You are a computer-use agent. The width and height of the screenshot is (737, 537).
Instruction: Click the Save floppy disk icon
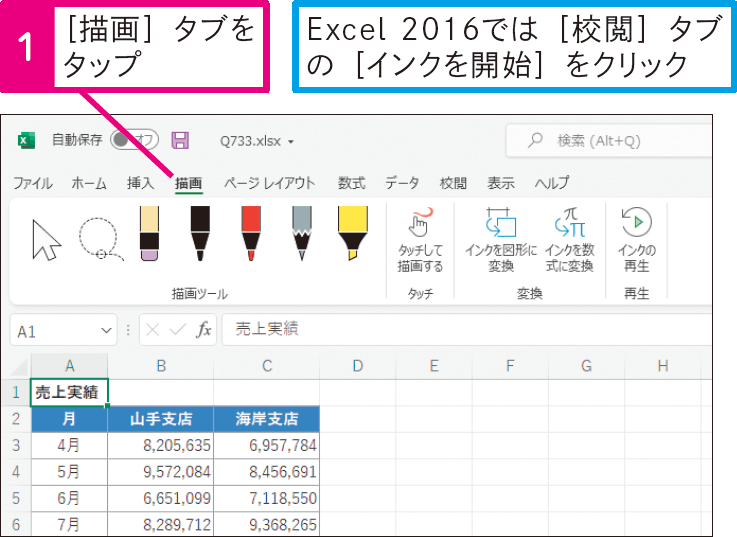tap(180, 140)
